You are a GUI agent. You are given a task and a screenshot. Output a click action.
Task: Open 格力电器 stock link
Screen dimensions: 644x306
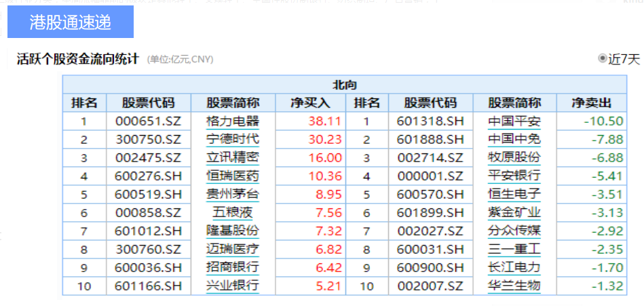[233, 121]
